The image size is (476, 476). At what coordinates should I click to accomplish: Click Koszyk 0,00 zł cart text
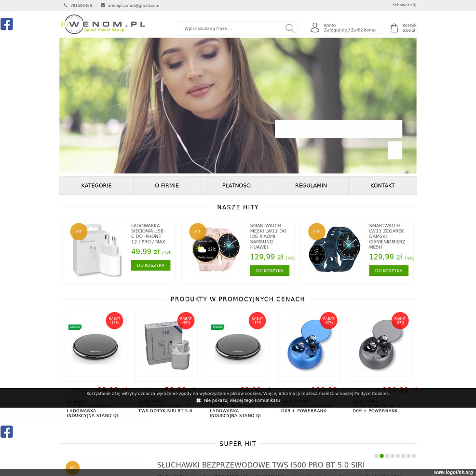click(409, 27)
